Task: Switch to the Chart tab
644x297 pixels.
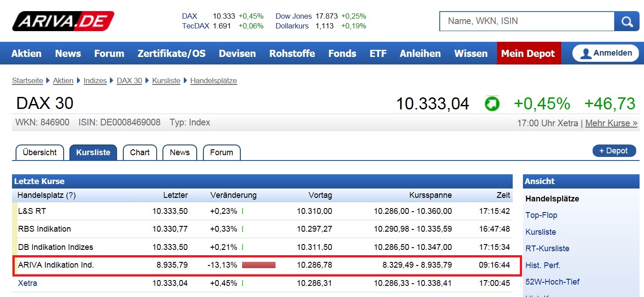Action: (140, 153)
